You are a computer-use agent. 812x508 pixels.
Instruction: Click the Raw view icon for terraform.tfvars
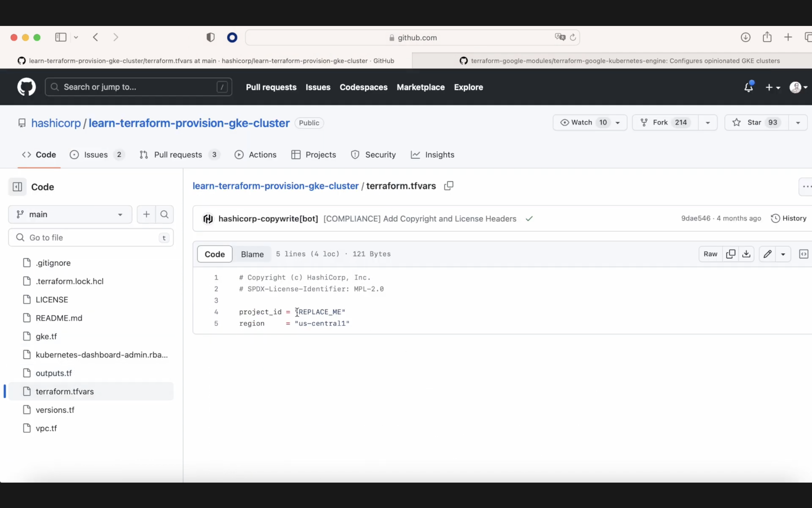pyautogui.click(x=710, y=254)
